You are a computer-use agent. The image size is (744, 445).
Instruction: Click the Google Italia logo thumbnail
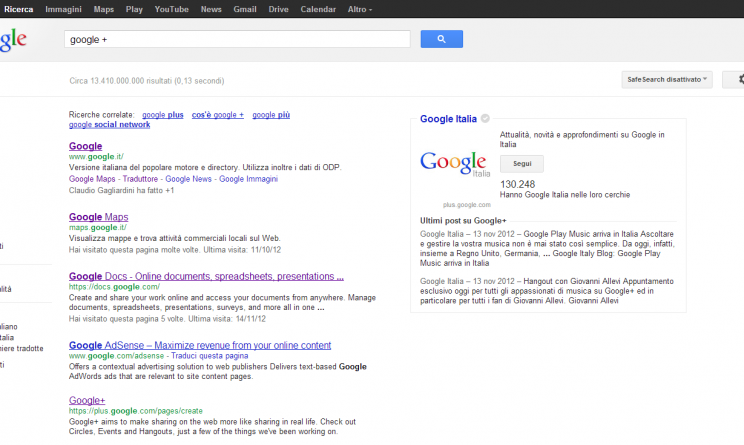click(x=455, y=164)
